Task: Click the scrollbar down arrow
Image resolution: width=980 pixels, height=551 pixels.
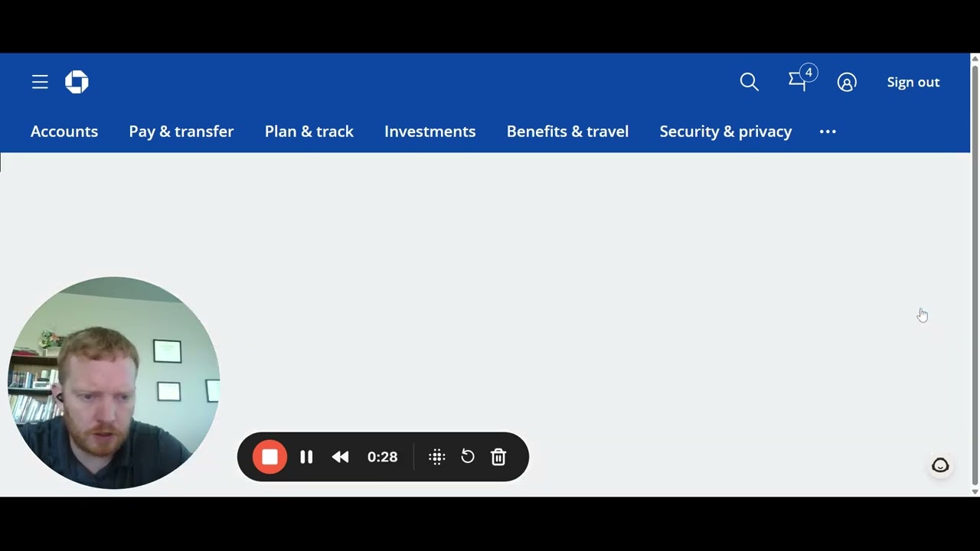Action: (975, 492)
